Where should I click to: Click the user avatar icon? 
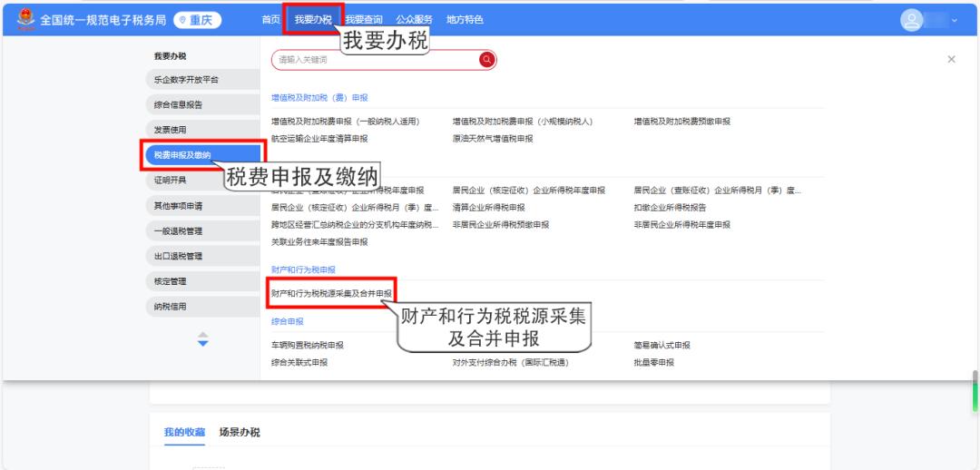tap(912, 21)
